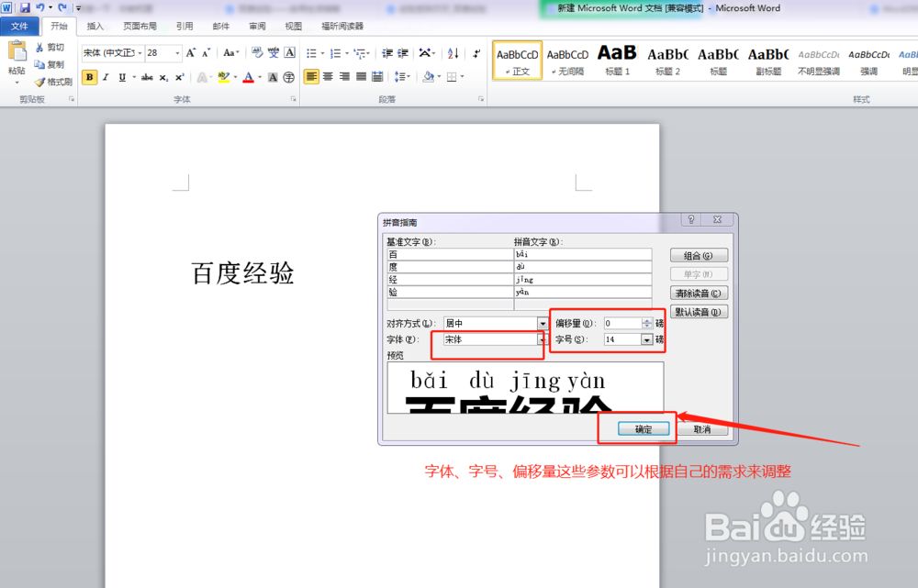Click the Numbering list icon
Viewport: 918px width, 588px height.
coord(335,53)
